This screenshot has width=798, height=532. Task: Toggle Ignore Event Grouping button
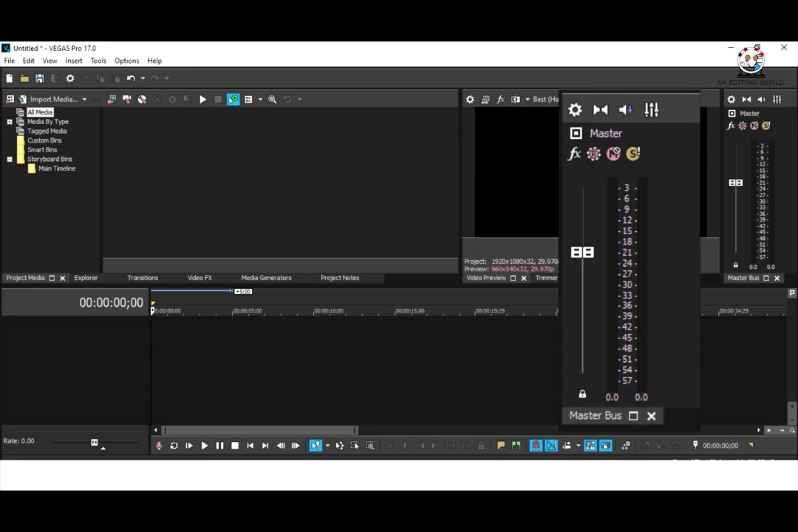coord(606,446)
